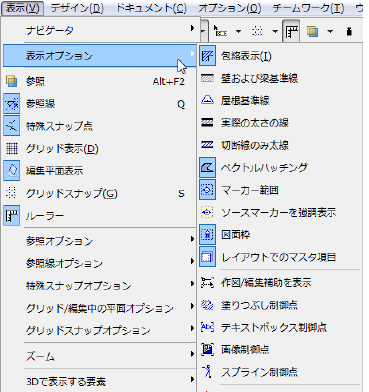This screenshot has height=392, width=369.
Task: Click the テキストボックス制御点 icon
Action: [x=207, y=327]
